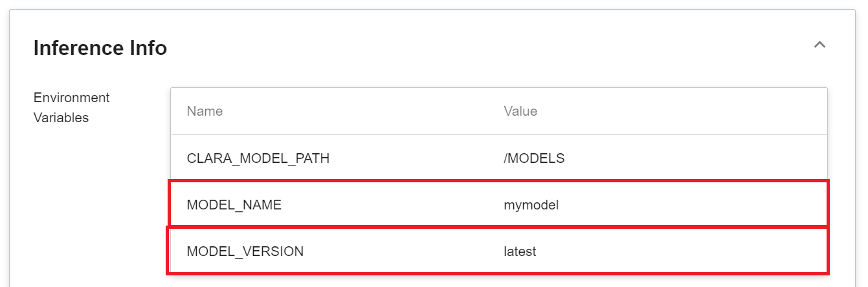Click the word Environment in the label
The image size is (868, 287).
[x=72, y=98]
